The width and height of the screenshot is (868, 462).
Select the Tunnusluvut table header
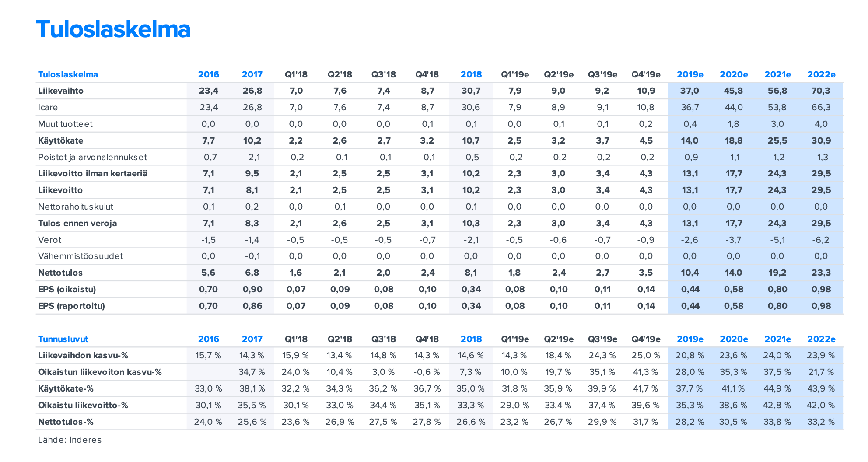point(63,339)
